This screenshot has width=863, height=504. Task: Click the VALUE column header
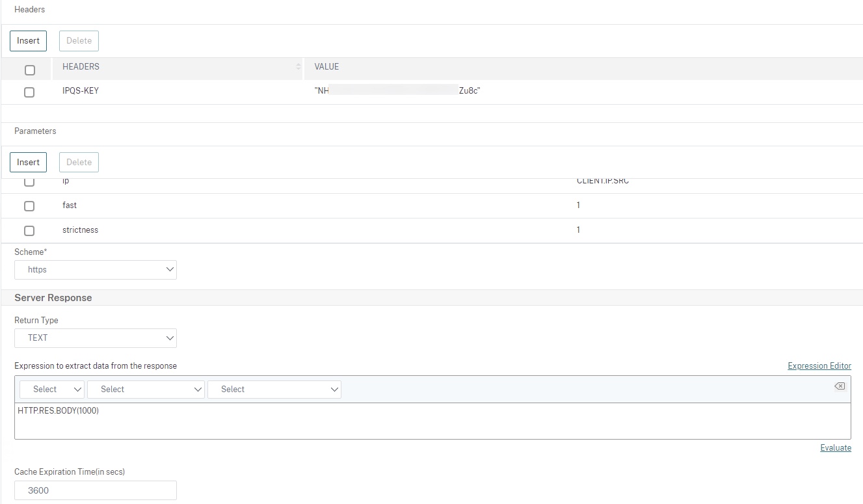coord(326,67)
